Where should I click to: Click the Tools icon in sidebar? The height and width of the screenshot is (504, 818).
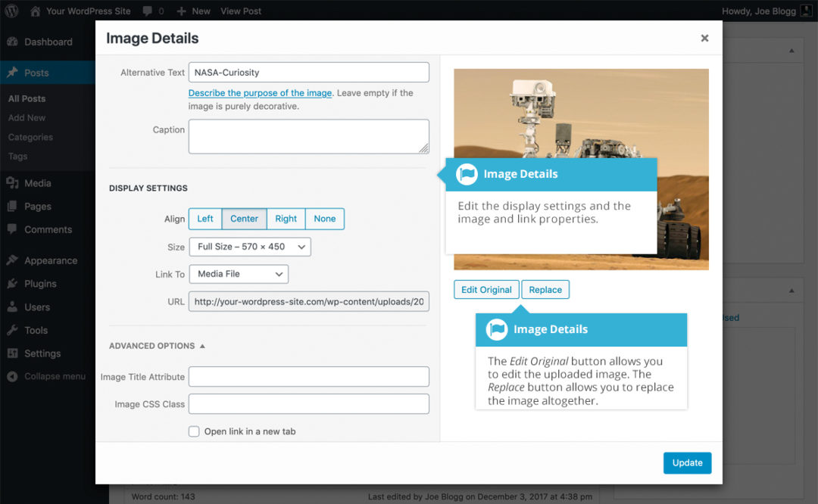point(14,330)
